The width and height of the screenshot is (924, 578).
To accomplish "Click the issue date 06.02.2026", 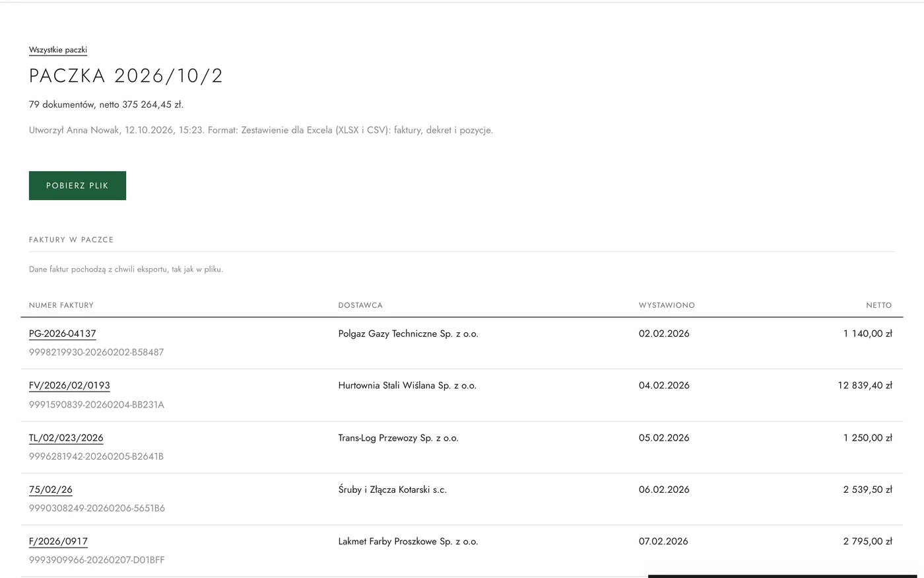I will point(664,489).
